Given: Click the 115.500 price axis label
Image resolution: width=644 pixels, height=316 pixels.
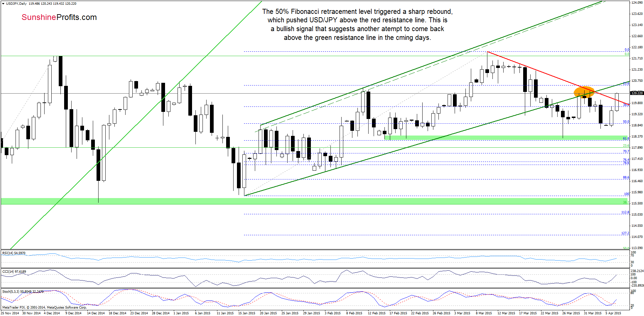Looking at the screenshot, I should 637,203.
